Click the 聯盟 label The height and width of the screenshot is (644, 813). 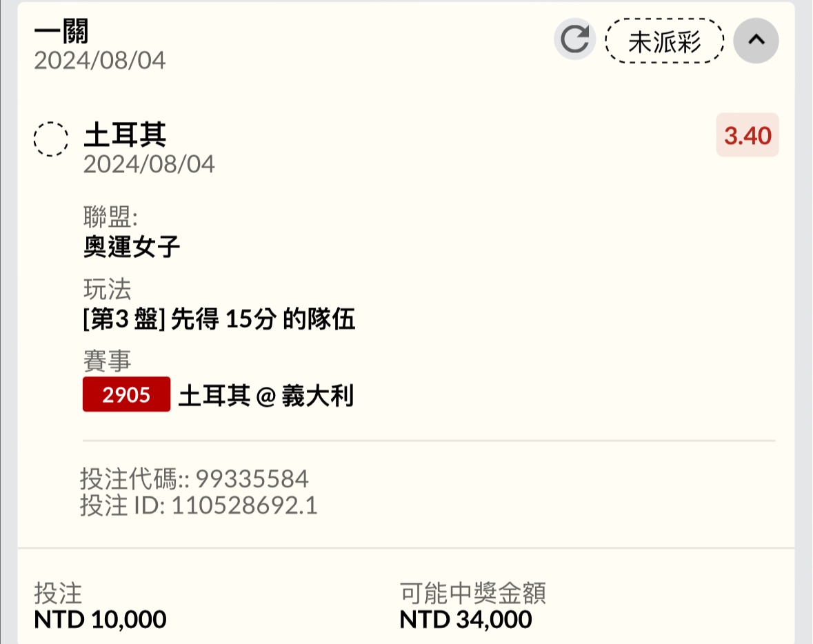[110, 218]
